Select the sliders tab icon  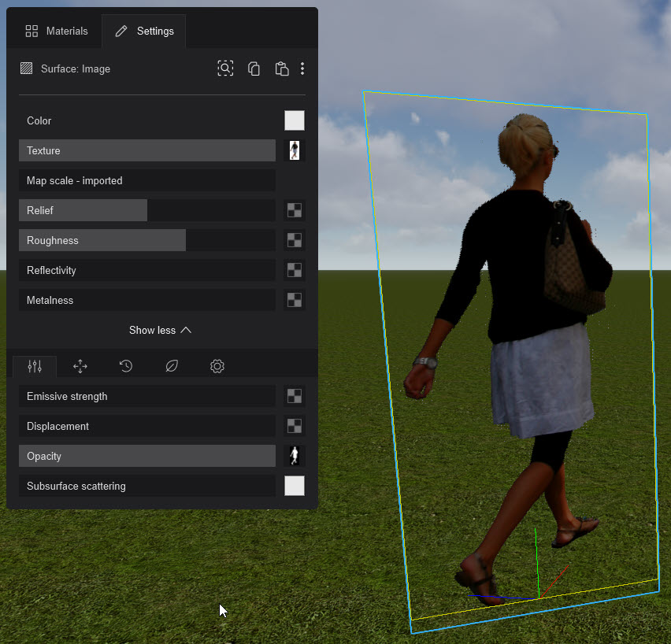pyautogui.click(x=35, y=366)
